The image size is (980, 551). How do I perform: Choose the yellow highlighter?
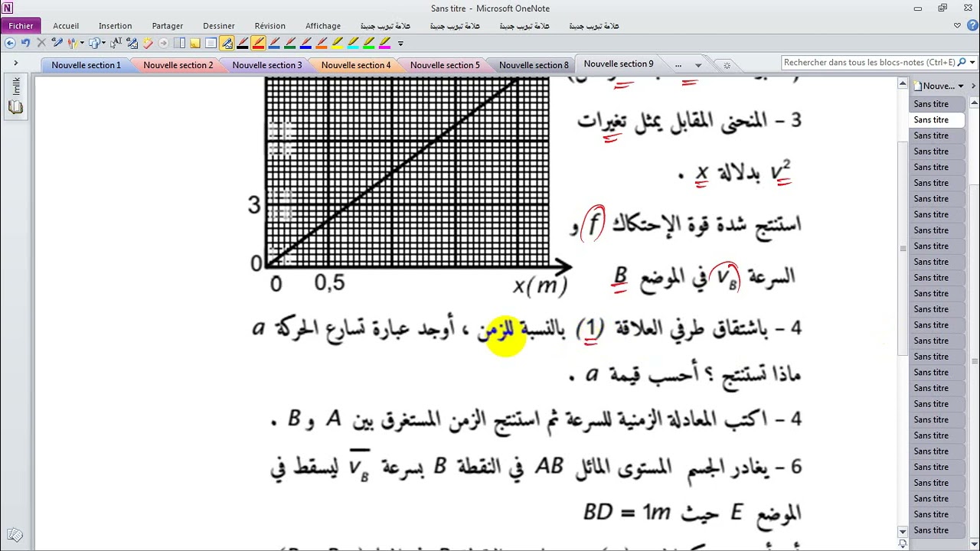pos(338,44)
